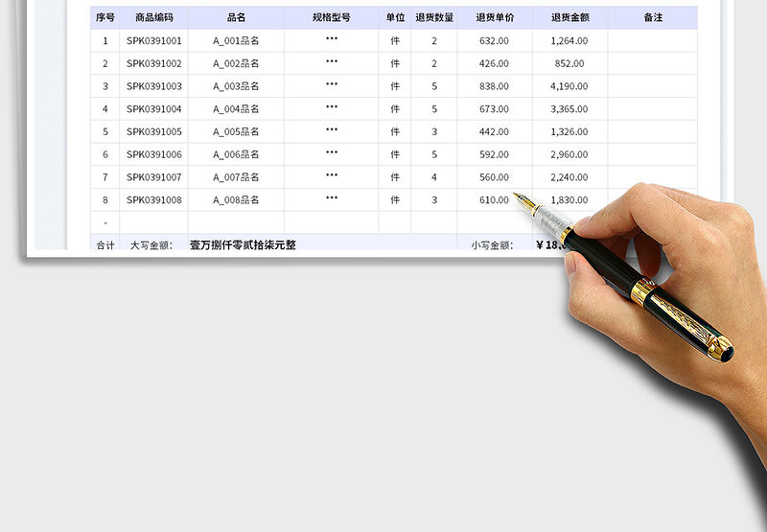Click the return amount 4,190.00 cell
The height and width of the screenshot is (532, 767).
pyautogui.click(x=569, y=86)
